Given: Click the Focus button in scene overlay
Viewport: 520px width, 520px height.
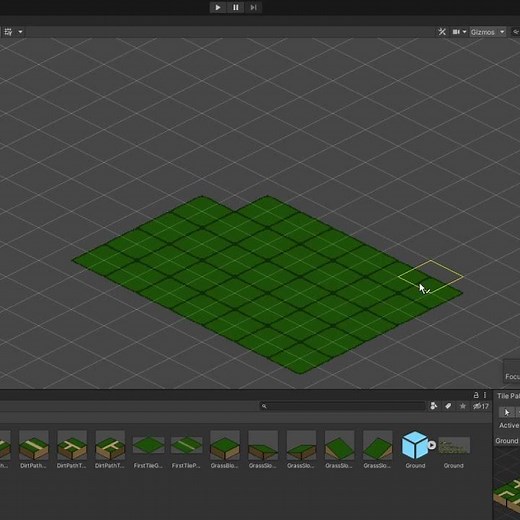Looking at the screenshot, I should 512,377.
